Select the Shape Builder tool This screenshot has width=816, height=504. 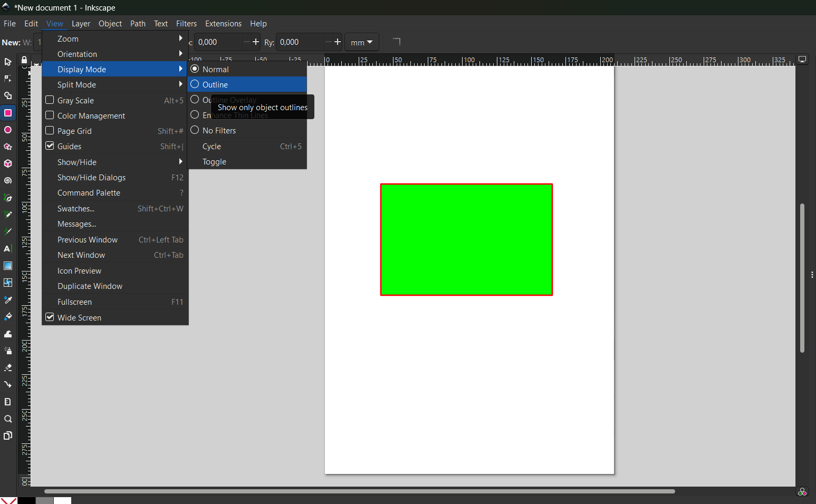8,96
